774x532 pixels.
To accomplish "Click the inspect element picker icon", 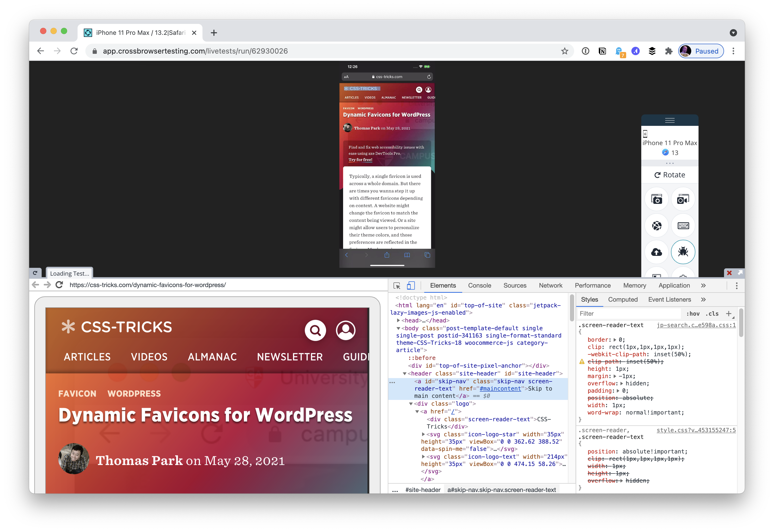I will click(397, 286).
